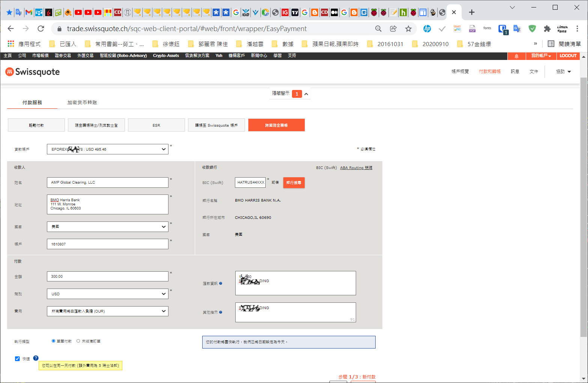The height and width of the screenshot is (383, 588).
Task: Open the Extensions puzzle icon
Action: 547,28
